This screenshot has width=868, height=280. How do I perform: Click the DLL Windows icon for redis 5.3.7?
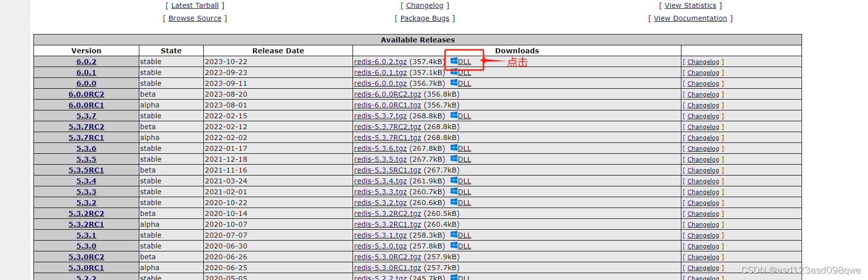(453, 115)
